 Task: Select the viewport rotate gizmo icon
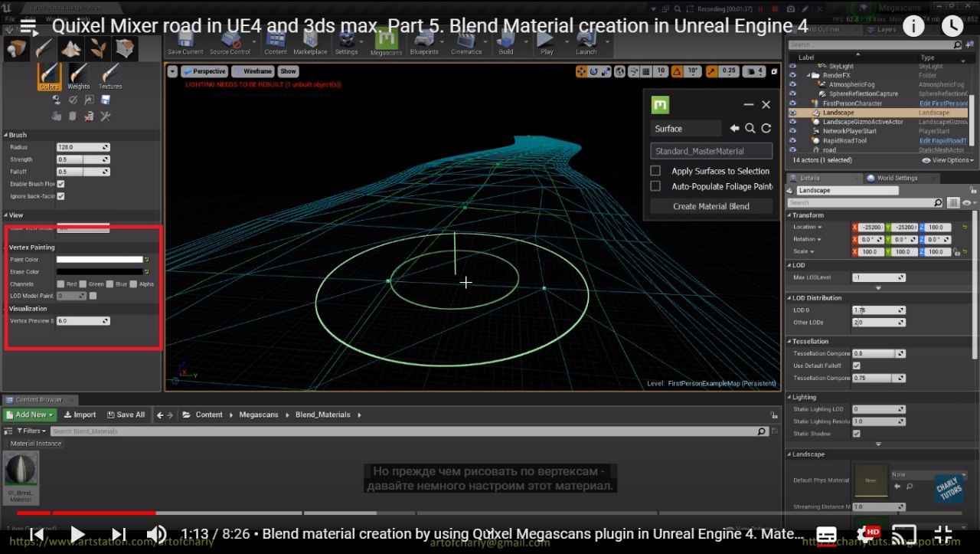(x=594, y=71)
